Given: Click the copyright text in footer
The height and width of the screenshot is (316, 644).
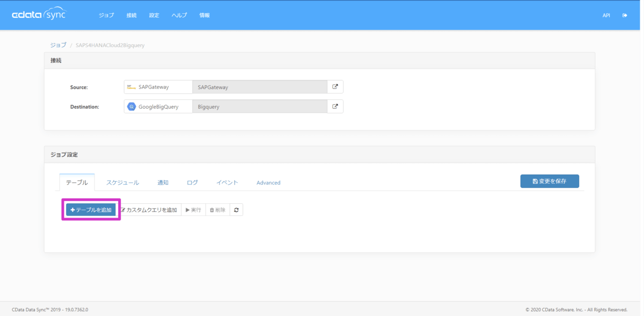Looking at the screenshot, I should (x=576, y=310).
